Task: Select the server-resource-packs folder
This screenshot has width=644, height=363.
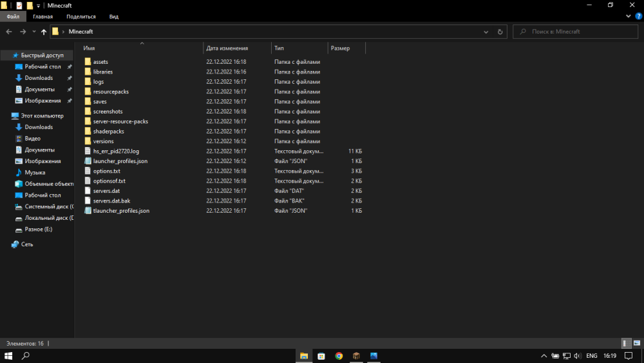Action: (x=120, y=121)
